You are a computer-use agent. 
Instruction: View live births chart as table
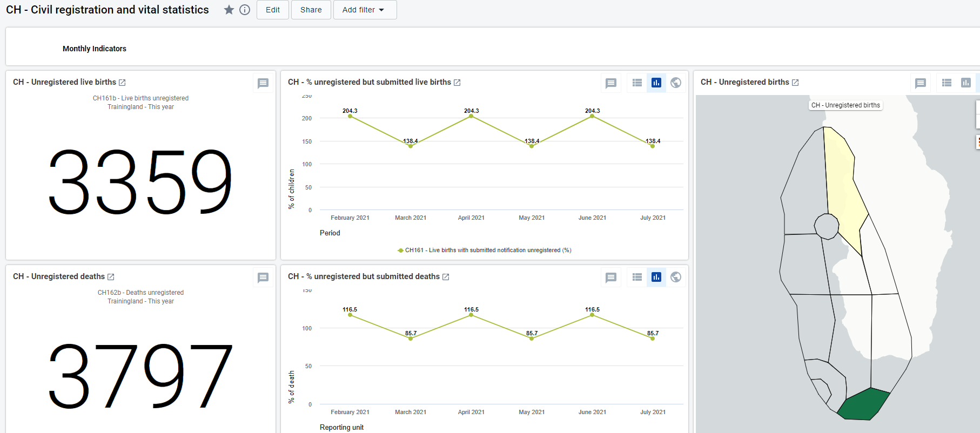pyautogui.click(x=637, y=83)
